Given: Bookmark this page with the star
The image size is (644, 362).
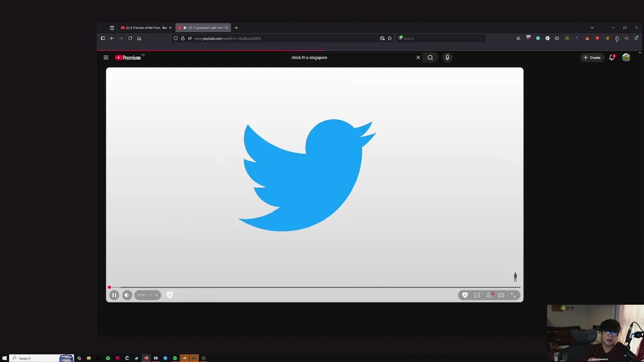Looking at the screenshot, I should pos(389,38).
